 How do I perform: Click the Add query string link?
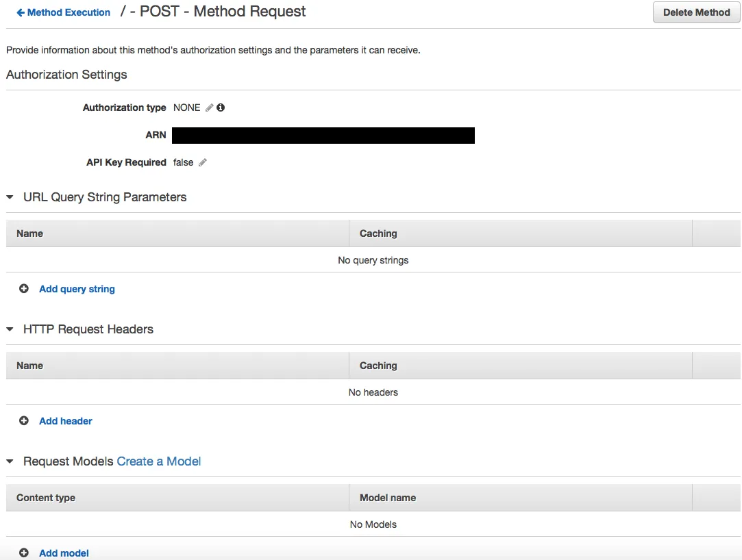(77, 289)
